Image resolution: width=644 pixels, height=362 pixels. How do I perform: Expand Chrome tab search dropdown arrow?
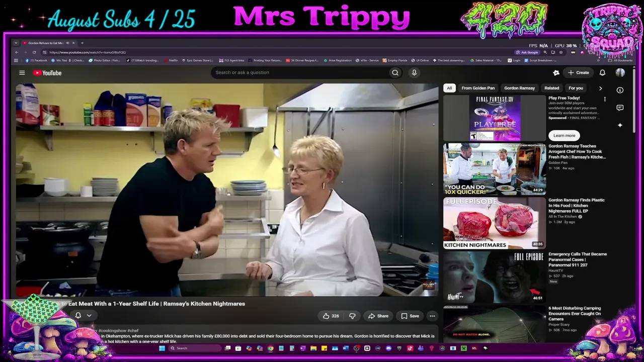click(16, 43)
